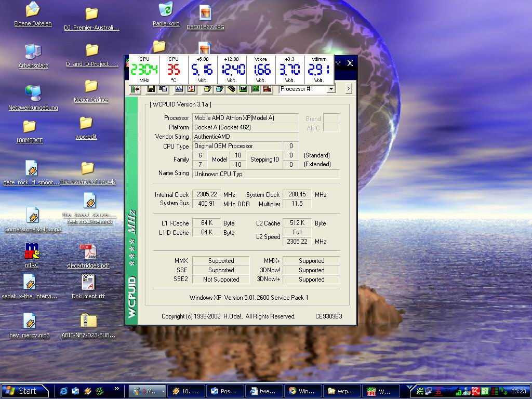Viewport: 532px width, 399px height.
Task: Click the copy to clipboard icon
Action: click(163, 89)
